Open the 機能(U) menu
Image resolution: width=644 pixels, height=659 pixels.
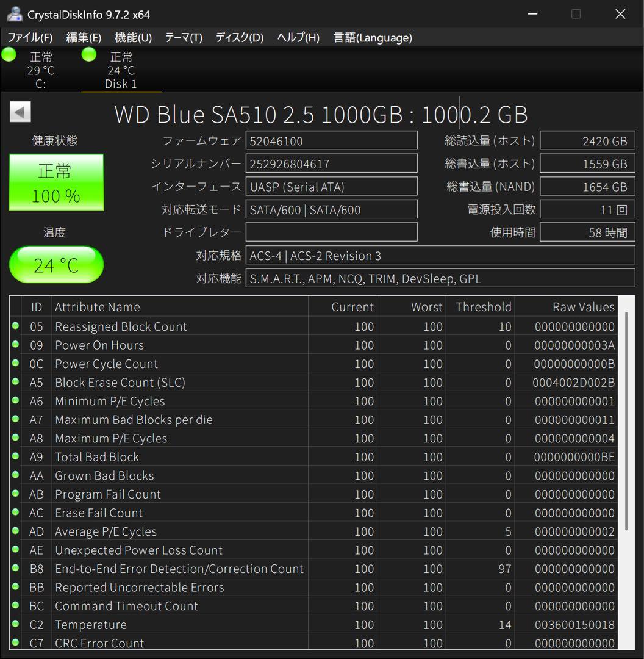pos(132,37)
